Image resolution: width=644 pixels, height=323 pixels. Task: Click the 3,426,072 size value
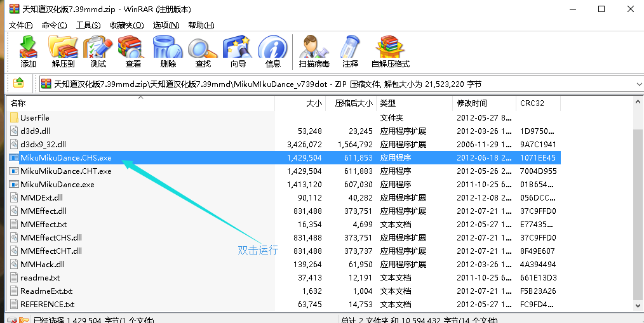coord(305,145)
